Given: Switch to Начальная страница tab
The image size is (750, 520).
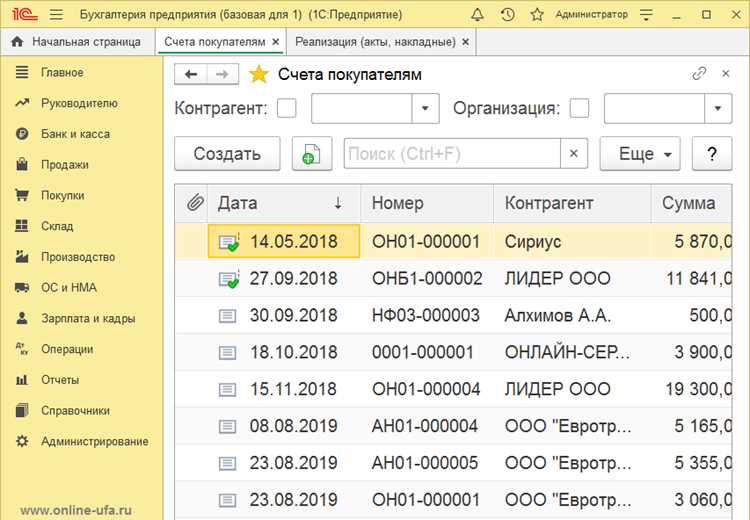Looking at the screenshot, I should click(x=77, y=42).
